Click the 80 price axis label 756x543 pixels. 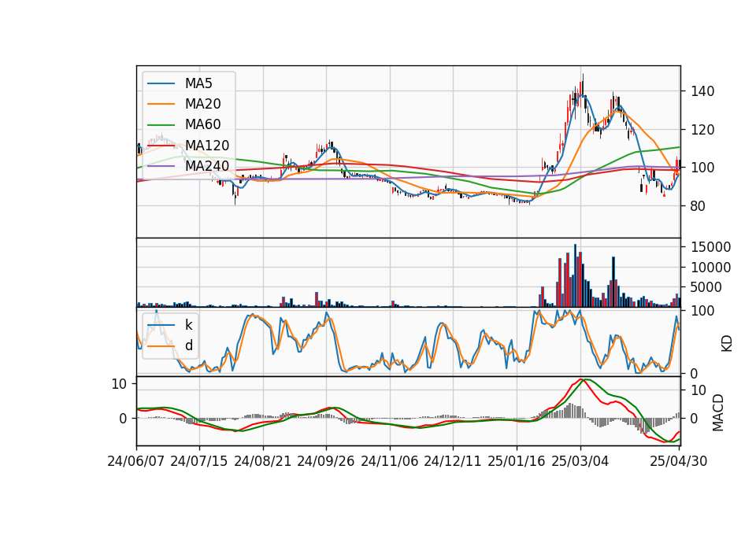(x=699, y=206)
